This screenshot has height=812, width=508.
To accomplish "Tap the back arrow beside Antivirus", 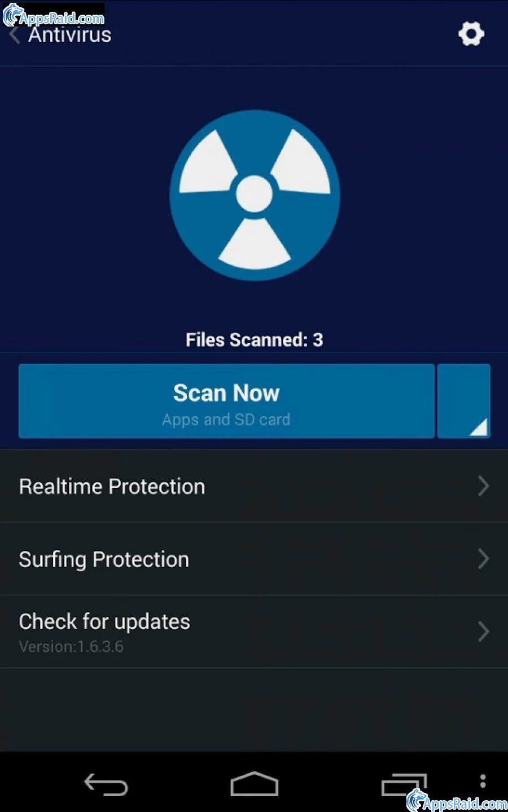I will pyautogui.click(x=15, y=35).
